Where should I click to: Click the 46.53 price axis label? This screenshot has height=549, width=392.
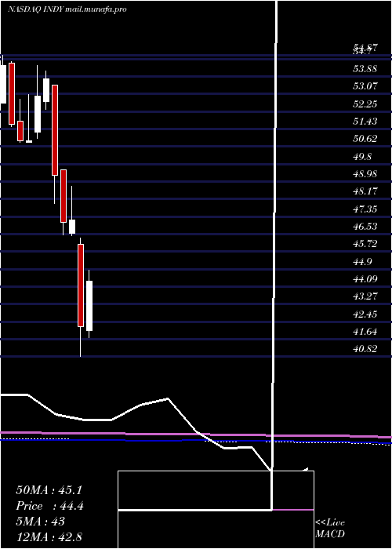point(365,227)
